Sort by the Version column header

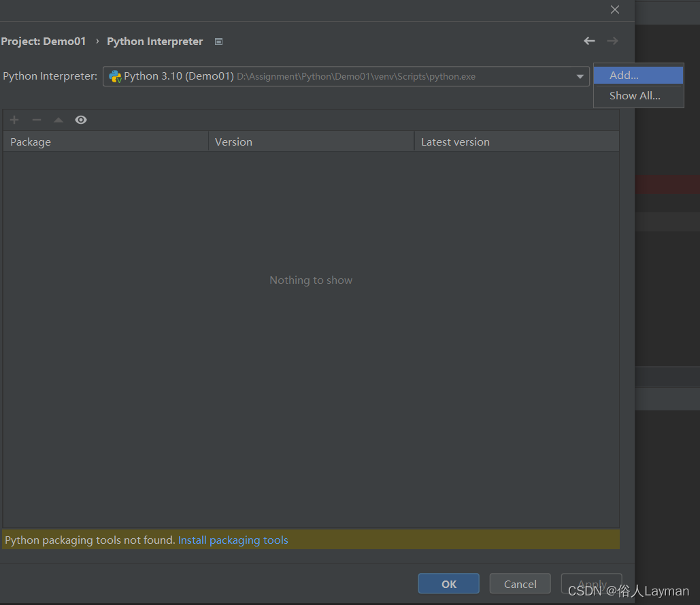coord(311,142)
